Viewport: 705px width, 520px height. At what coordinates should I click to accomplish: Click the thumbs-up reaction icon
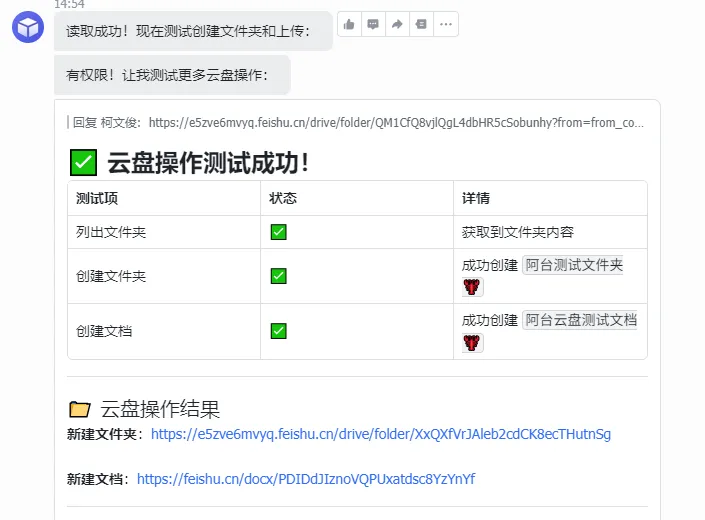pyautogui.click(x=349, y=24)
